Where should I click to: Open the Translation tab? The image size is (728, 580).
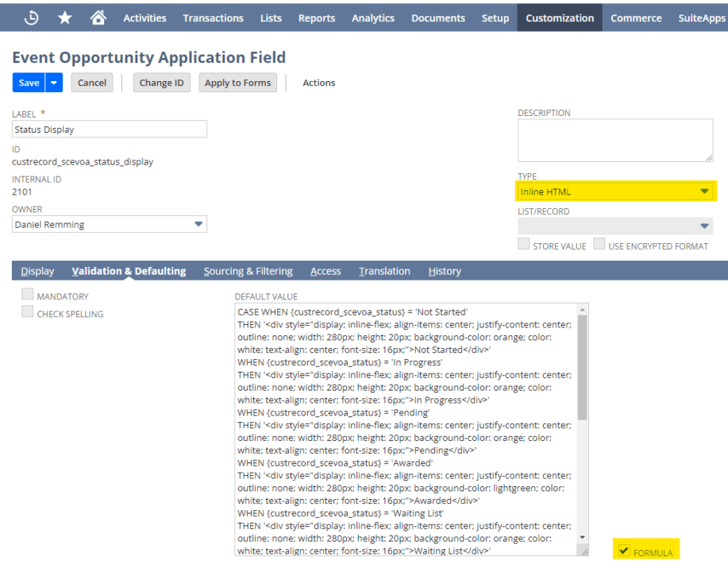(384, 271)
